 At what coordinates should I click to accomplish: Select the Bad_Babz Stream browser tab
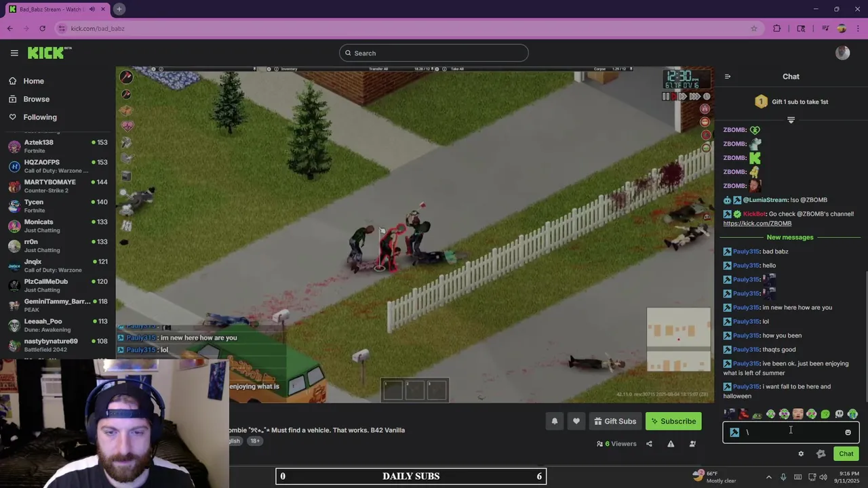tap(57, 9)
